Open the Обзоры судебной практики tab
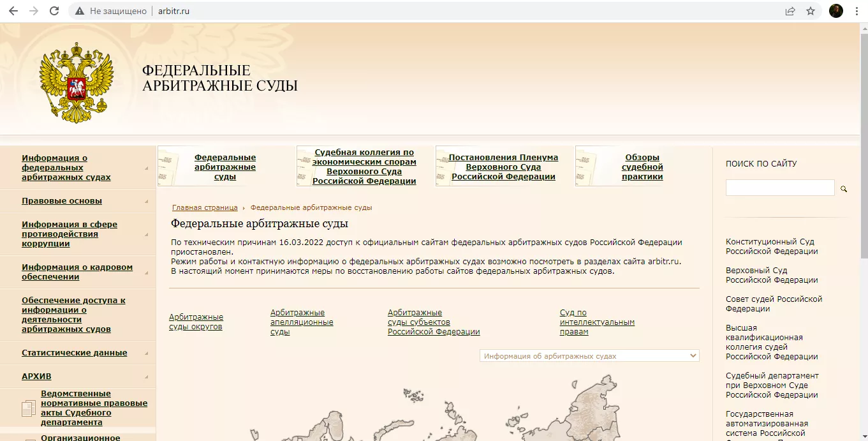The width and height of the screenshot is (868, 441). [x=642, y=167]
